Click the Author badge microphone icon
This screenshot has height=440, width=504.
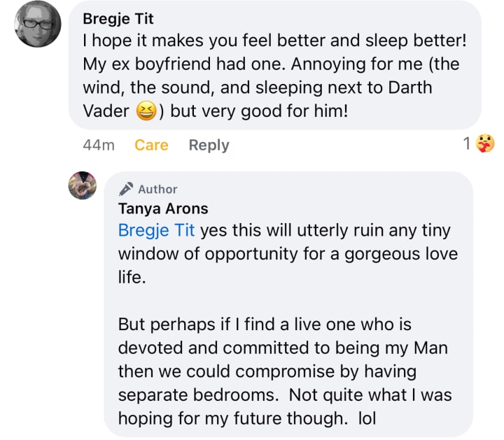[126, 189]
